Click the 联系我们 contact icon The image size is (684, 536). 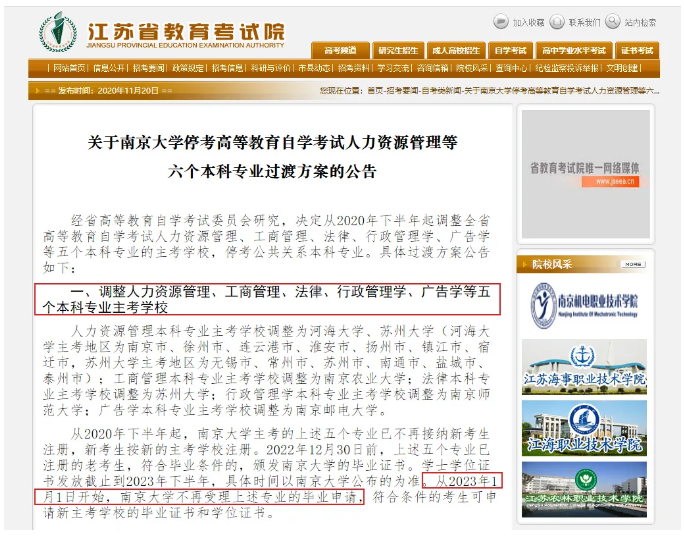(x=557, y=21)
